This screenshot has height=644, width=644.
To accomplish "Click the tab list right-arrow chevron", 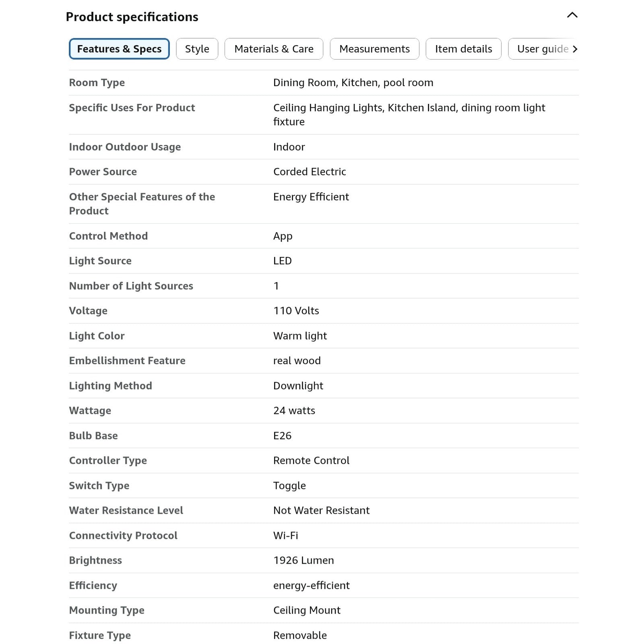I will (575, 49).
